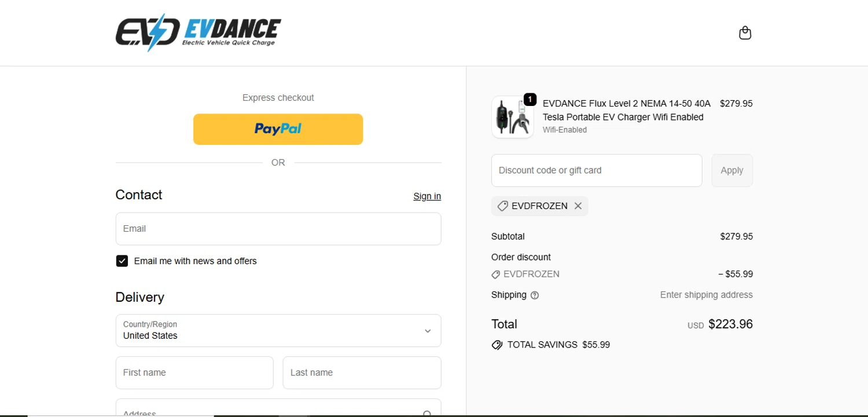Click the Wifi-Enabled variant label

565,130
